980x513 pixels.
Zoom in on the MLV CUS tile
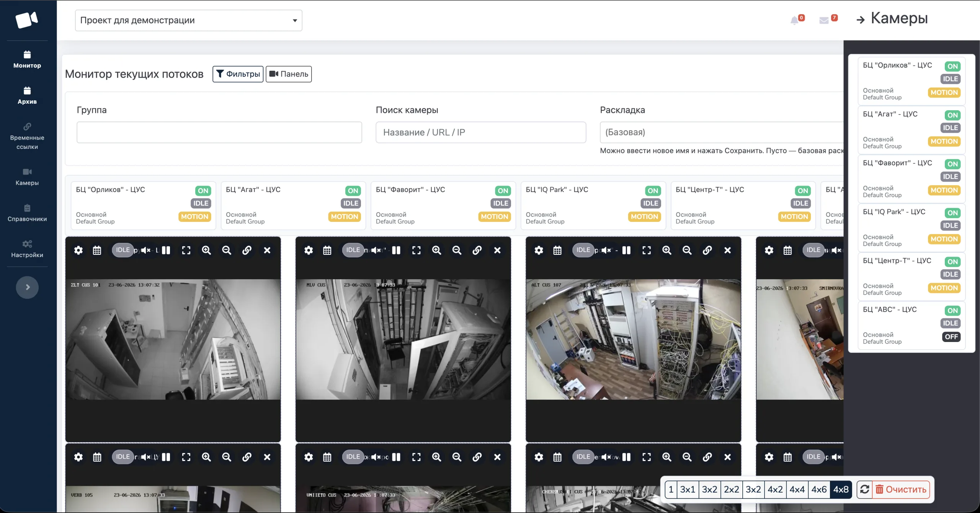click(x=436, y=250)
